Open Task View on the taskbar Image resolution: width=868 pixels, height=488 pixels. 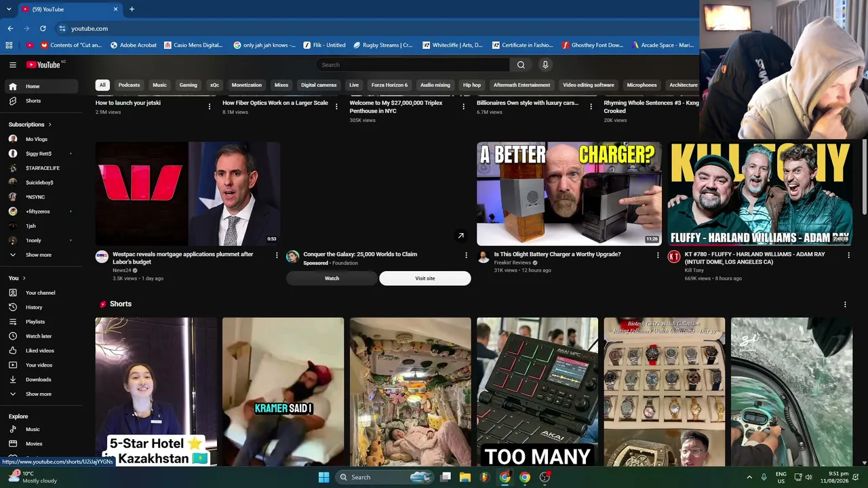point(446,477)
